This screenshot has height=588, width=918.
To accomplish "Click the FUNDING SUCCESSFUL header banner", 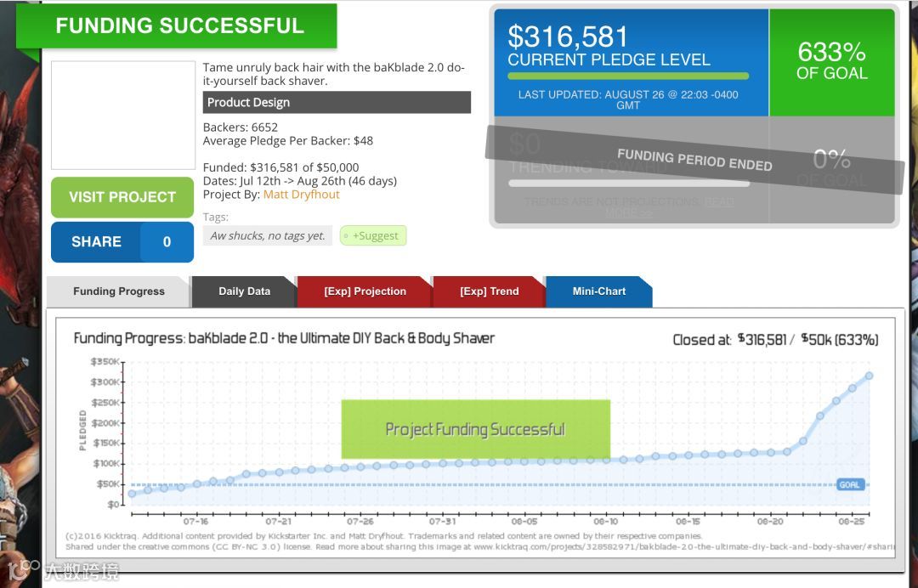I will click(176, 25).
